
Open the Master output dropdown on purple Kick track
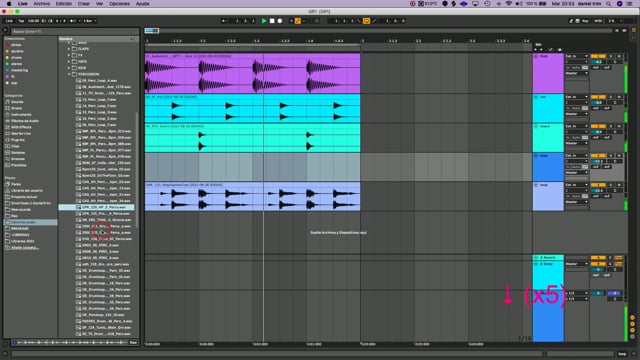click(x=576, y=73)
